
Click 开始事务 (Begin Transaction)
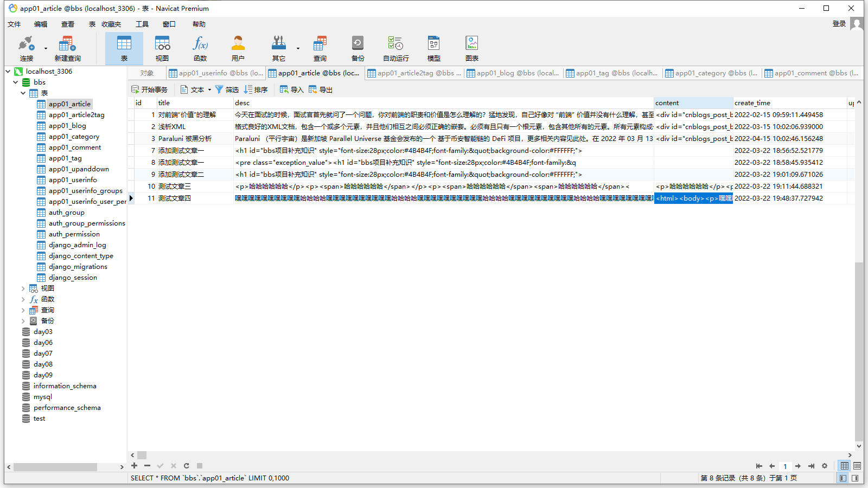150,89
